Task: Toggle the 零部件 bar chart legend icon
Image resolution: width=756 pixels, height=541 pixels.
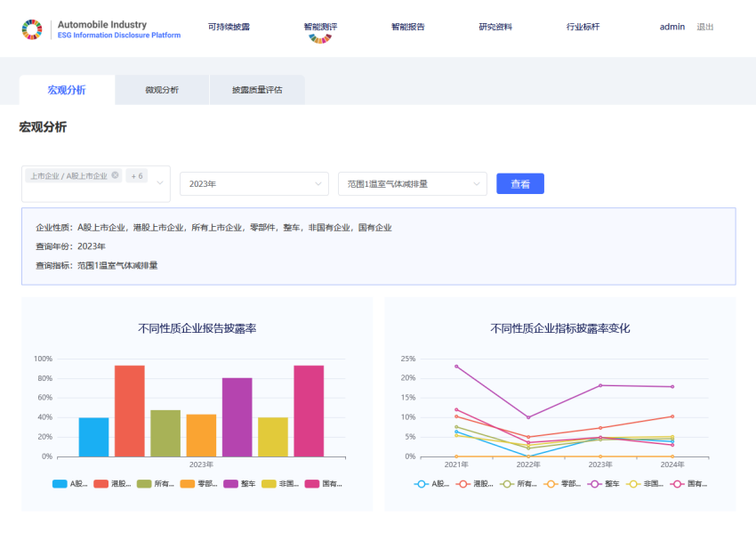Action: (187, 484)
